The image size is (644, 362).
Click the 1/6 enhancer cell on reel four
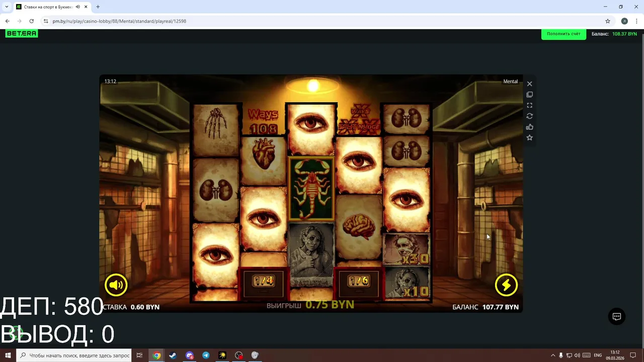[359, 282]
